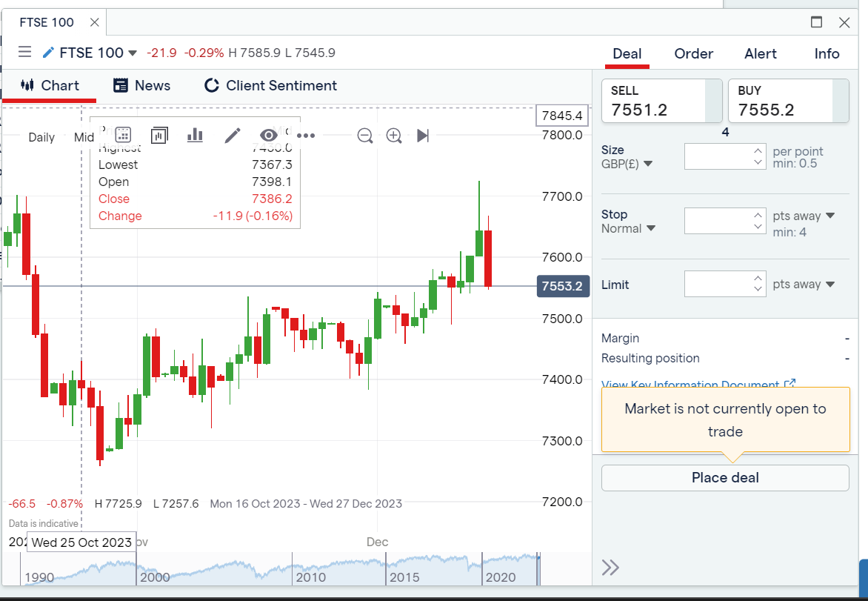Open the Order tab
This screenshot has height=601, width=868.
click(693, 53)
